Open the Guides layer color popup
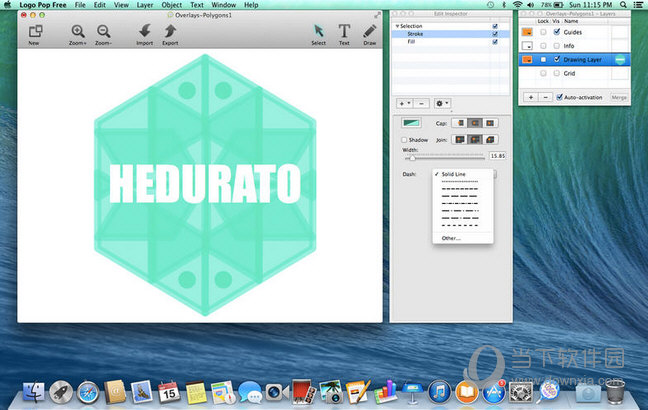The width and height of the screenshot is (648, 410). pyautogui.click(x=527, y=32)
